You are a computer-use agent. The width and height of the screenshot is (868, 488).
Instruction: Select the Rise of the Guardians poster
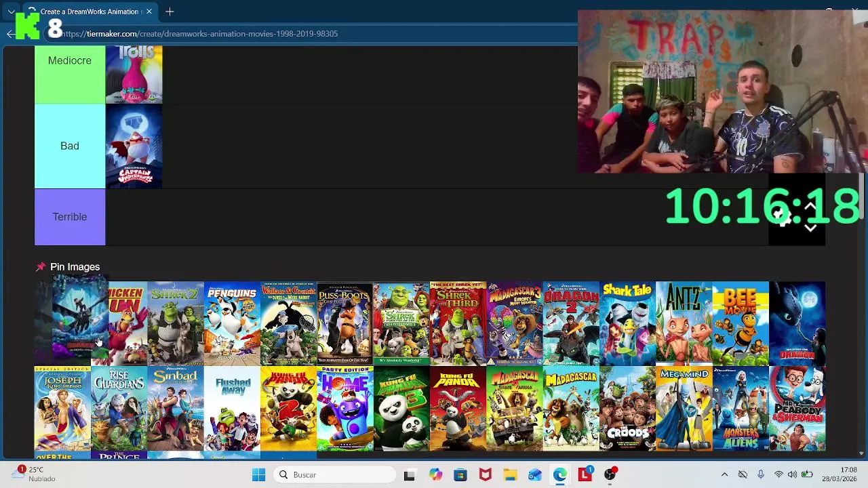119,409
